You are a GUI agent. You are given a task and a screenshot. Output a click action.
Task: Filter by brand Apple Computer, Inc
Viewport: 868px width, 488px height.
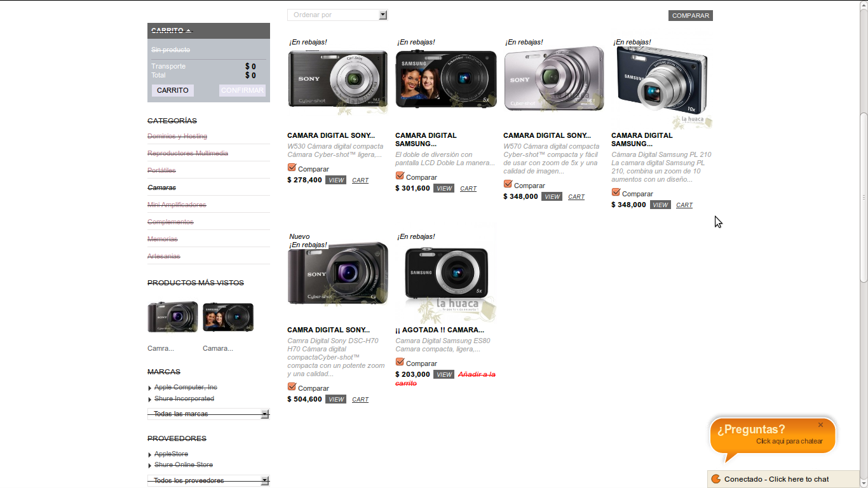click(x=186, y=388)
